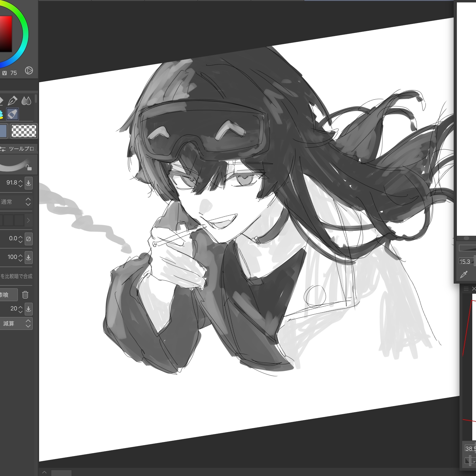The width and height of the screenshot is (476, 476).
Task: Expand the chevron arrow after square boxes
Action: coord(28,220)
